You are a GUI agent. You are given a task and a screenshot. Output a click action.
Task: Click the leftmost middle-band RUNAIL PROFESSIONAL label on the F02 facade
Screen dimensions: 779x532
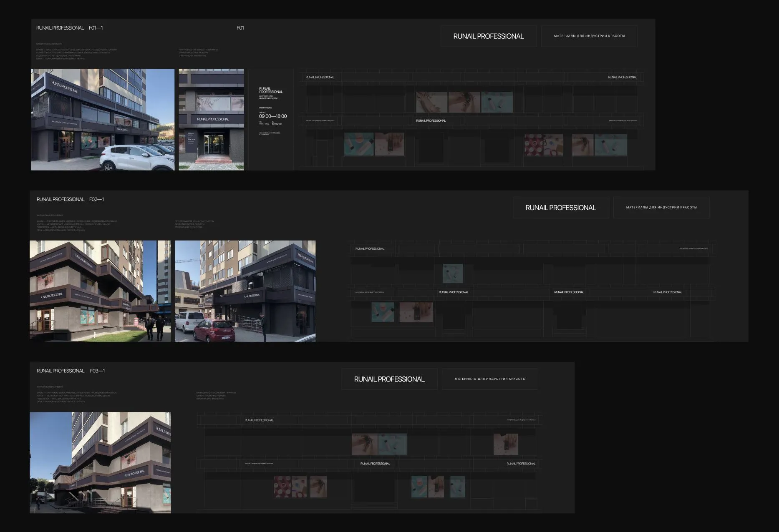(454, 292)
